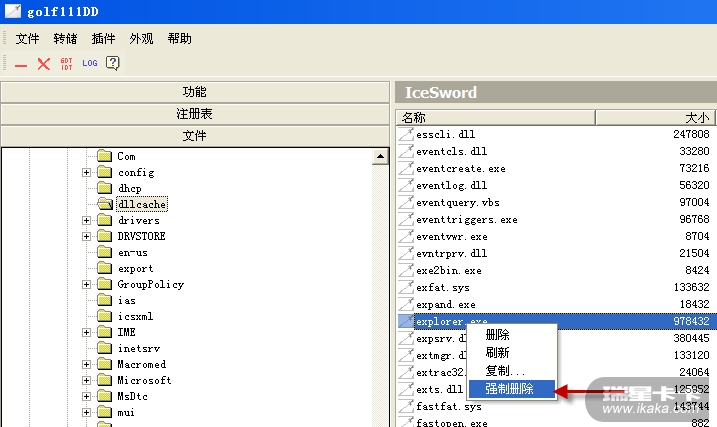Viewport: 717px width, 427px height.
Task: Expand the Microsoft folder node
Action: (x=86, y=380)
